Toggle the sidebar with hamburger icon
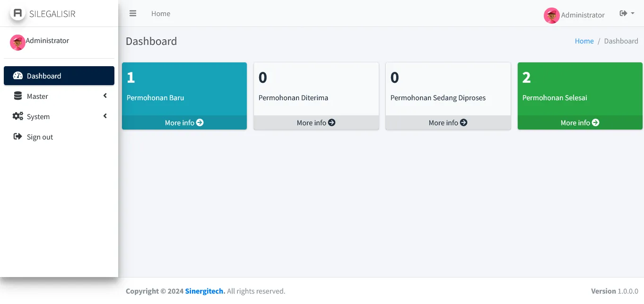Screen dimensions: 644x304 [x=133, y=14]
